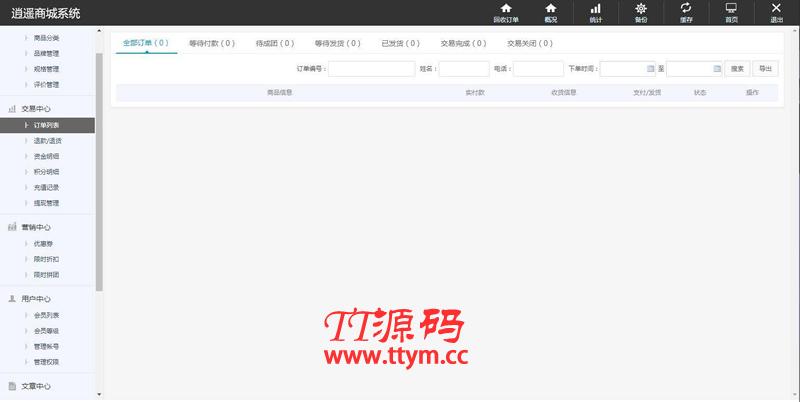Screen dimensions: 800x402
Task: Click sidebar scrollbar up arrow
Action: (99, 32)
